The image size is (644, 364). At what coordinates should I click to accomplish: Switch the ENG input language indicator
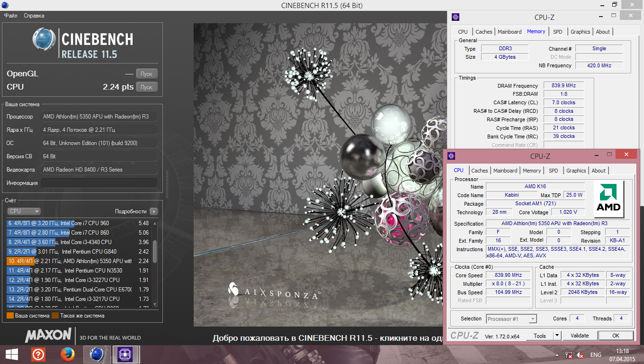pyautogui.click(x=596, y=355)
